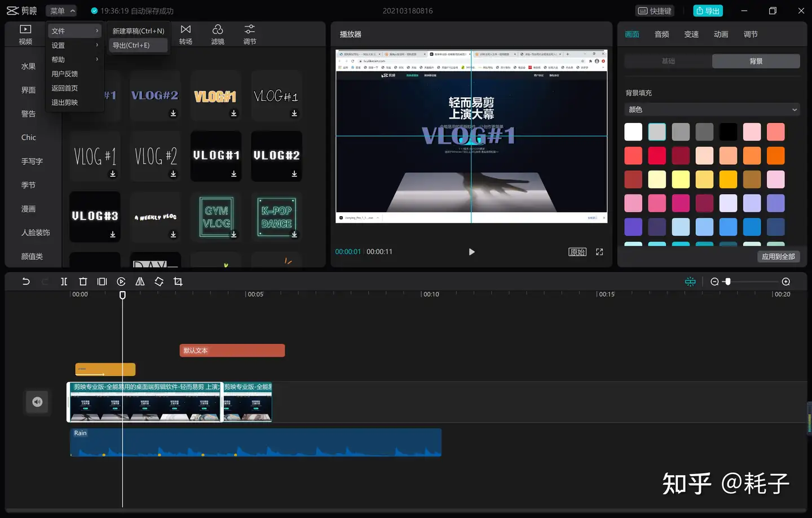Click the rotate clip icon

[x=159, y=282]
